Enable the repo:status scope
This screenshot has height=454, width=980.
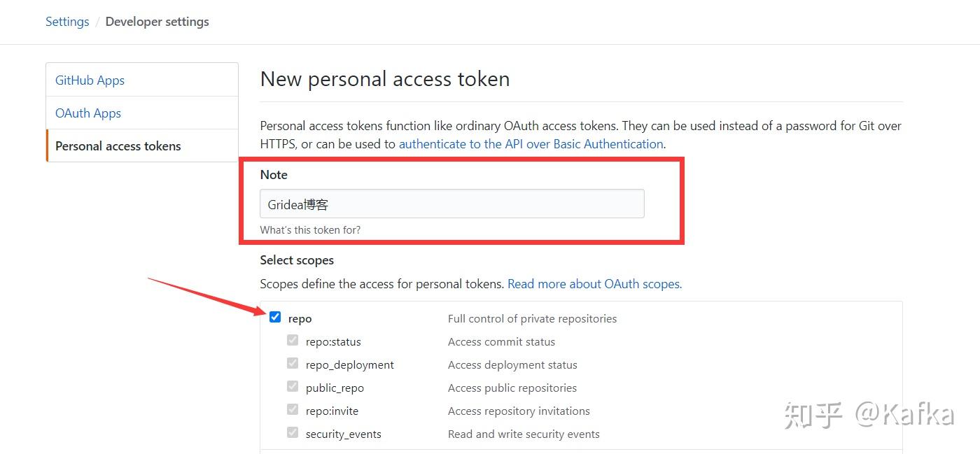(292, 340)
